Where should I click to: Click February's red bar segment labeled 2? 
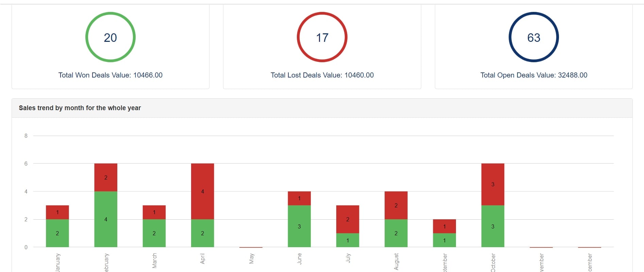pyautogui.click(x=106, y=177)
